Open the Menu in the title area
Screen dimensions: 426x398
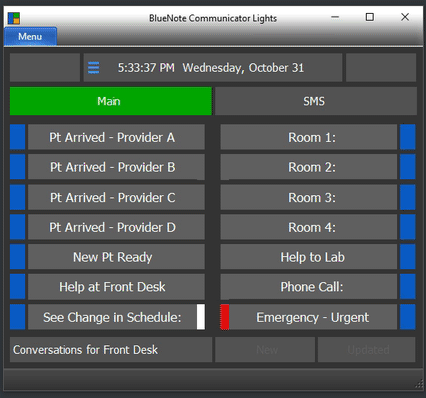coord(30,36)
